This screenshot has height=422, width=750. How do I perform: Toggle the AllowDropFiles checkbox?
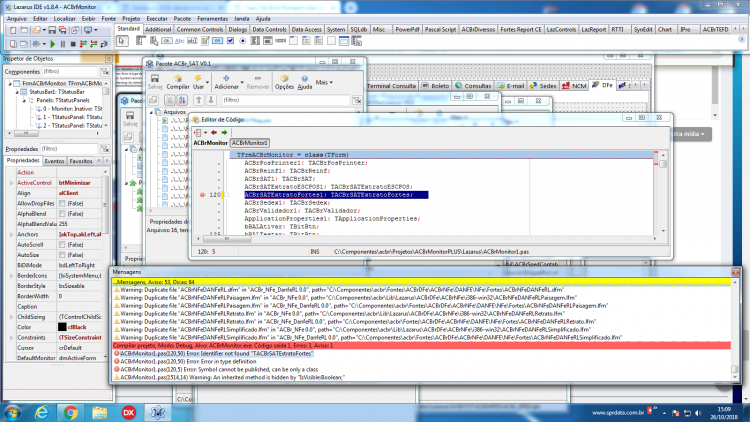[62, 203]
